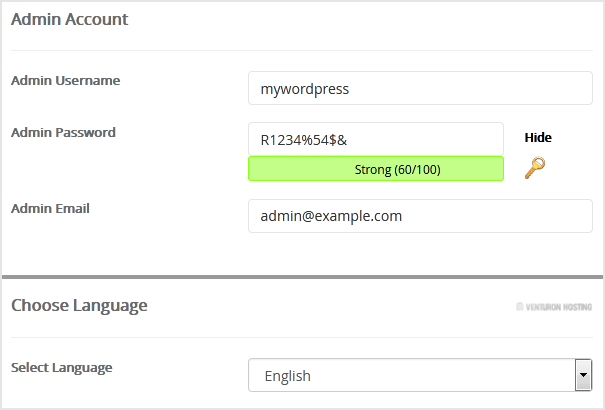
Task: Focus the Admin Username input field
Action: (x=420, y=88)
